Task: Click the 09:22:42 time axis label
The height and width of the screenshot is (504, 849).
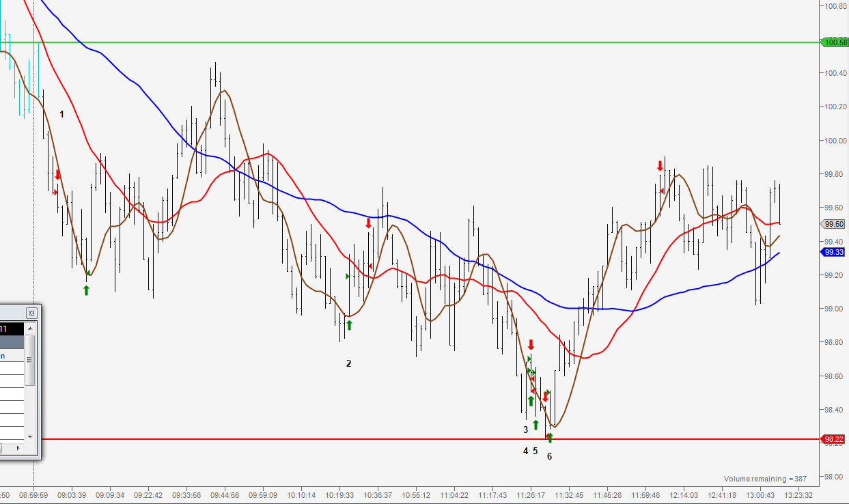Action: 148,495
